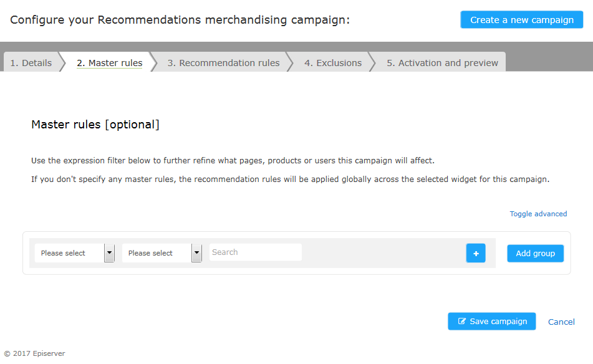Click the Add group button
Screen dimensions: 593x364
tap(536, 253)
